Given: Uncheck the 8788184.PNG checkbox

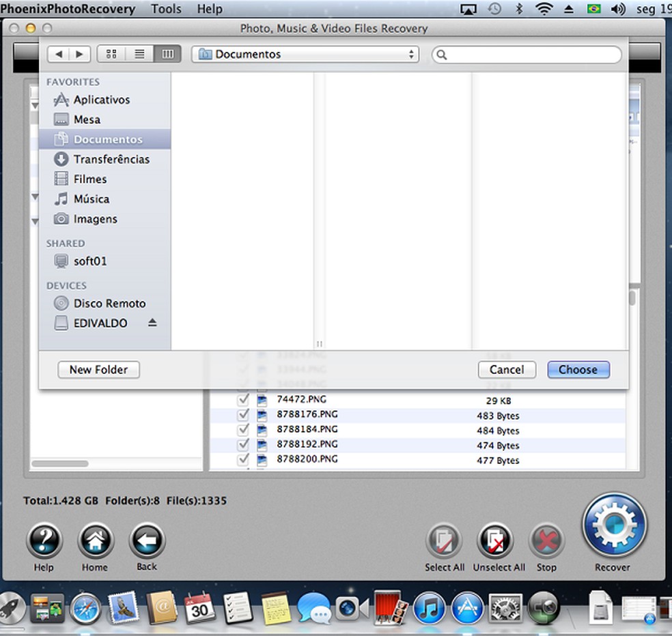Looking at the screenshot, I should [x=243, y=429].
